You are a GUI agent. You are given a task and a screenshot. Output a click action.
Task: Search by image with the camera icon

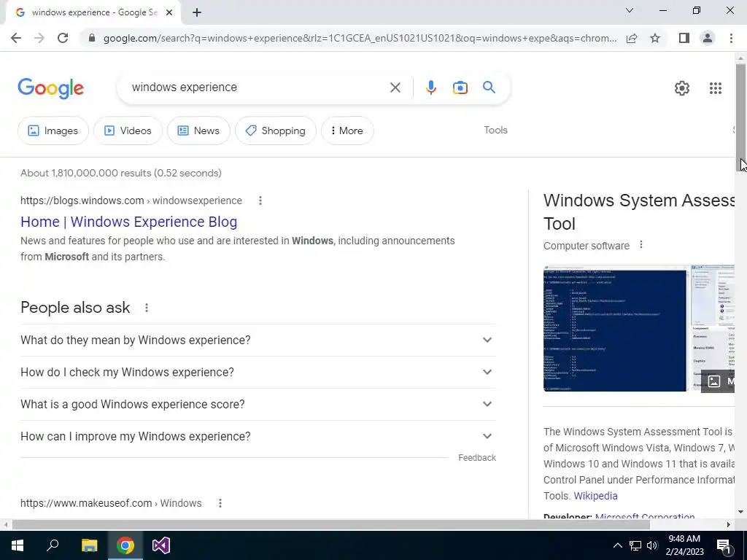click(x=460, y=87)
